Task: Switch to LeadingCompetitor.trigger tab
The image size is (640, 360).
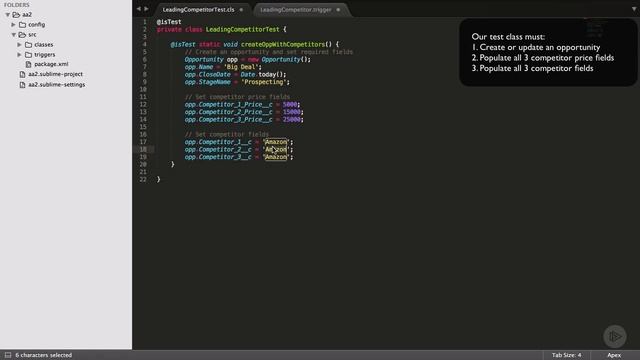Action: point(296,9)
